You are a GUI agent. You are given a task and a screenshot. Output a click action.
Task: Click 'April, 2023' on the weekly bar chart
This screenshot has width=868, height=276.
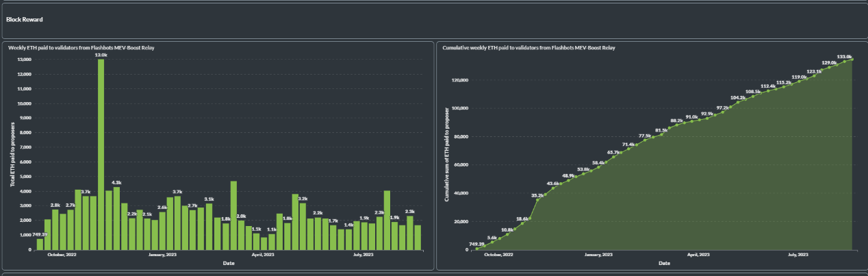263,255
